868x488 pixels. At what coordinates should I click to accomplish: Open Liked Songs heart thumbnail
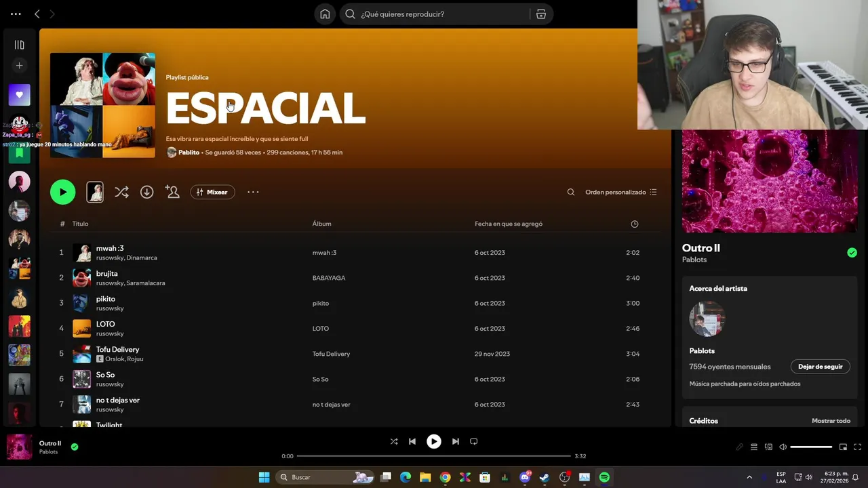point(19,95)
